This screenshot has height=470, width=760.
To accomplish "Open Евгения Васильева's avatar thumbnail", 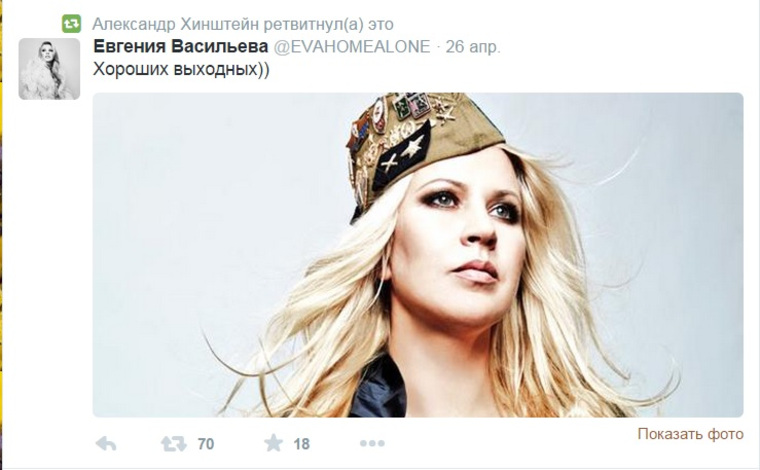I will pos(49,69).
